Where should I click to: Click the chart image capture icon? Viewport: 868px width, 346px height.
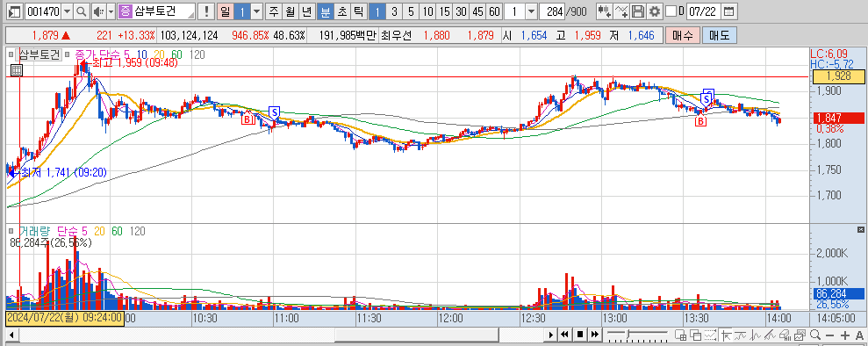point(800,335)
